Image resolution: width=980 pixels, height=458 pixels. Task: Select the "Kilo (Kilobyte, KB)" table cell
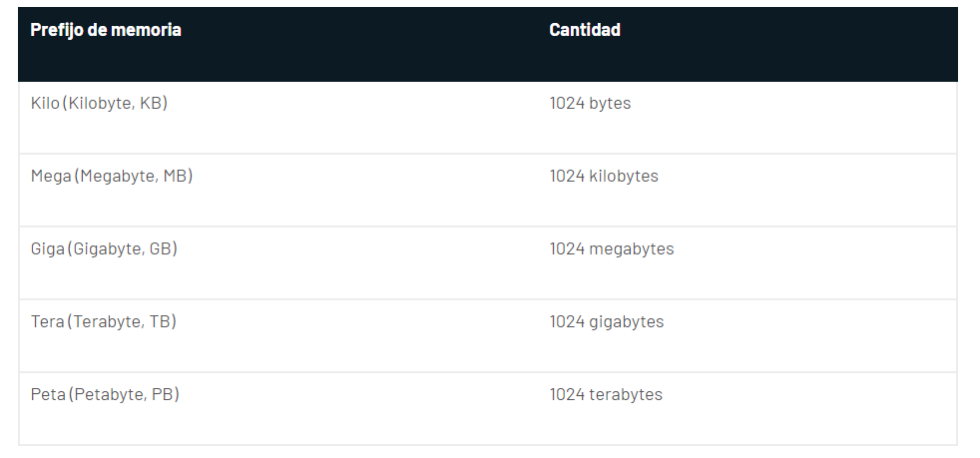[99, 103]
